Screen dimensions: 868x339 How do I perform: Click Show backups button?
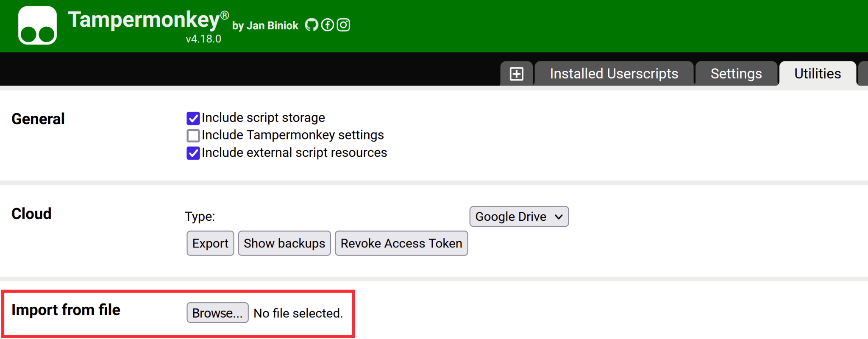(284, 243)
